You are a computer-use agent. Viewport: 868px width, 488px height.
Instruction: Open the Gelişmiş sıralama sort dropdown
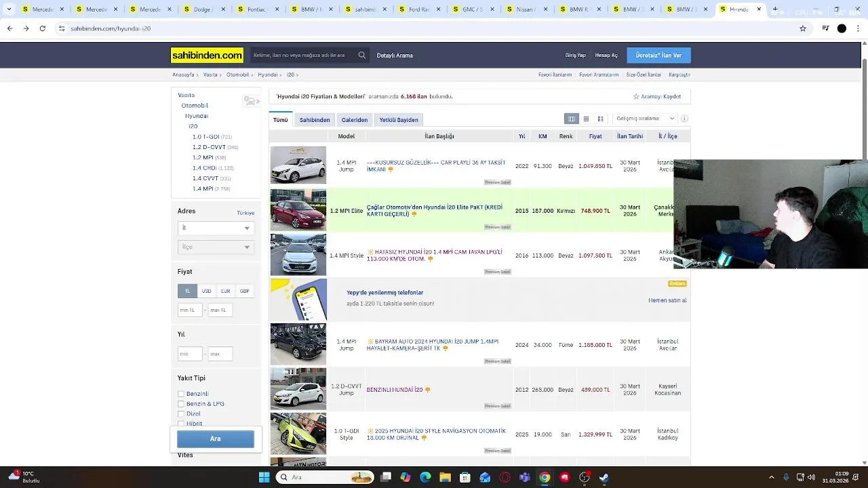[644, 119]
